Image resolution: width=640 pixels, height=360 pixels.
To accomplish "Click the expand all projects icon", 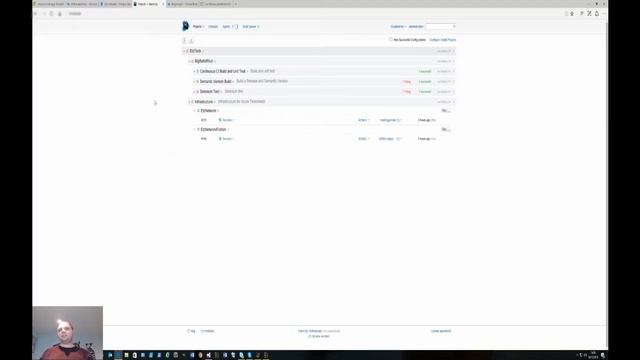I will coord(184,40).
